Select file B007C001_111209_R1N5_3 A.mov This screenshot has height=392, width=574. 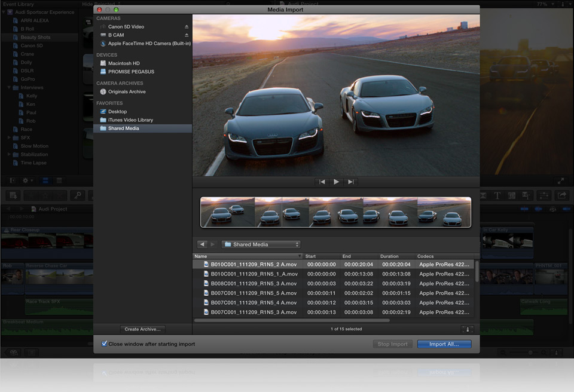point(334,312)
